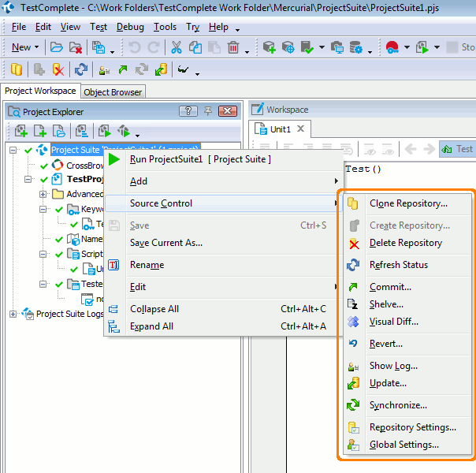Image resolution: width=476 pixels, height=473 pixels.
Task: Click Commit green arrow icon in toolbar
Action: tap(123, 69)
